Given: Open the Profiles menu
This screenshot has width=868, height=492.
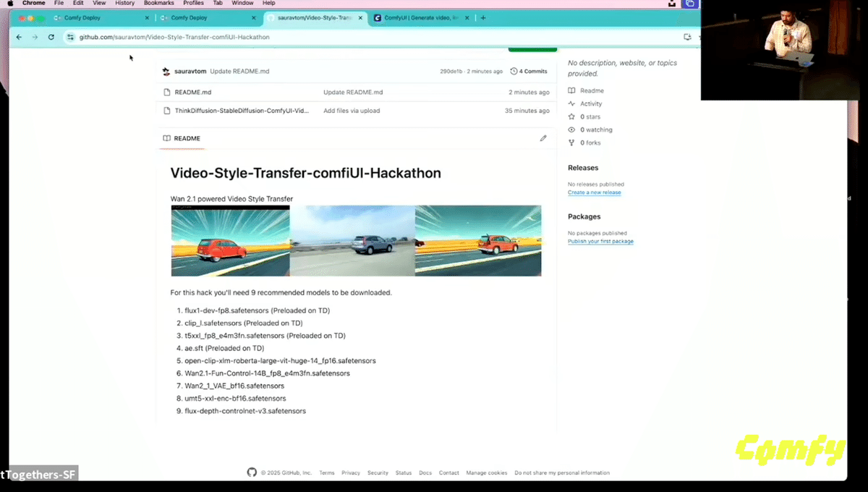Looking at the screenshot, I should [193, 3].
